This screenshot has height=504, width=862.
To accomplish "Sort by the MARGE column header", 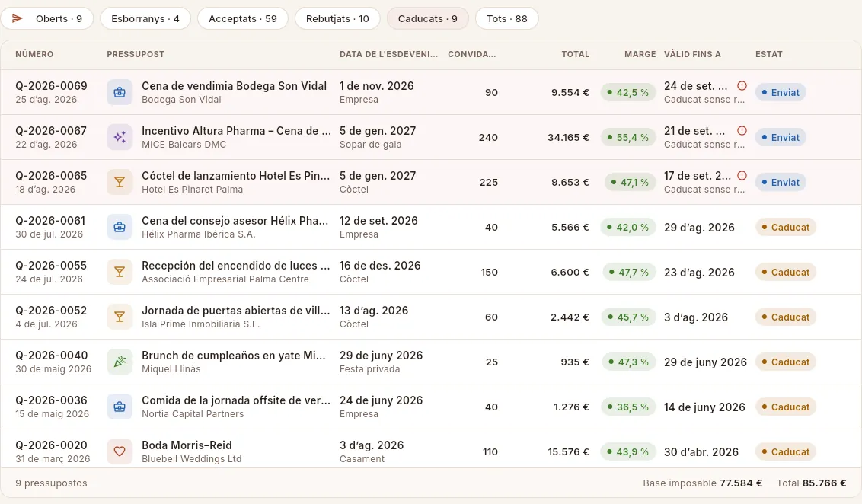I will pos(640,54).
